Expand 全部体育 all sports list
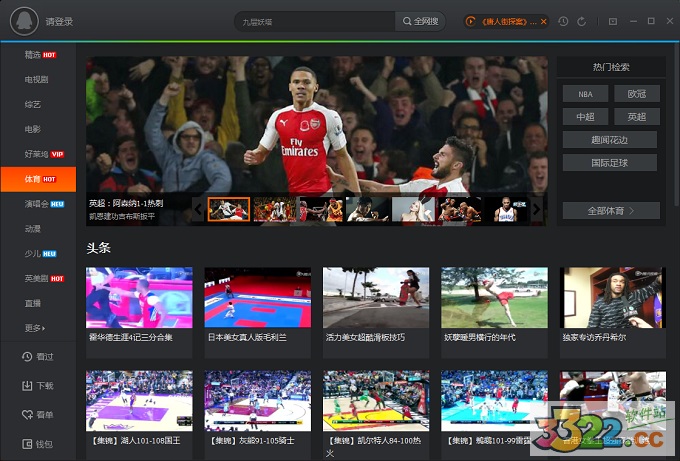This screenshot has height=461, width=680. pos(610,211)
